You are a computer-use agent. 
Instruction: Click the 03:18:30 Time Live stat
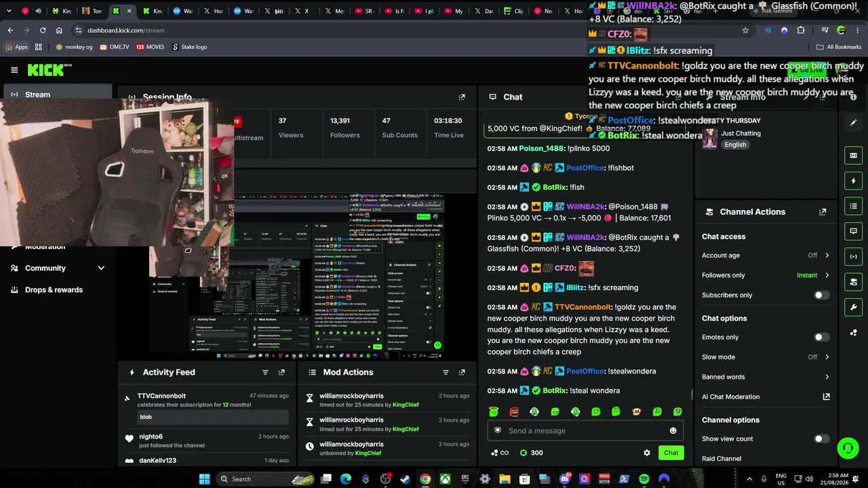click(x=448, y=127)
